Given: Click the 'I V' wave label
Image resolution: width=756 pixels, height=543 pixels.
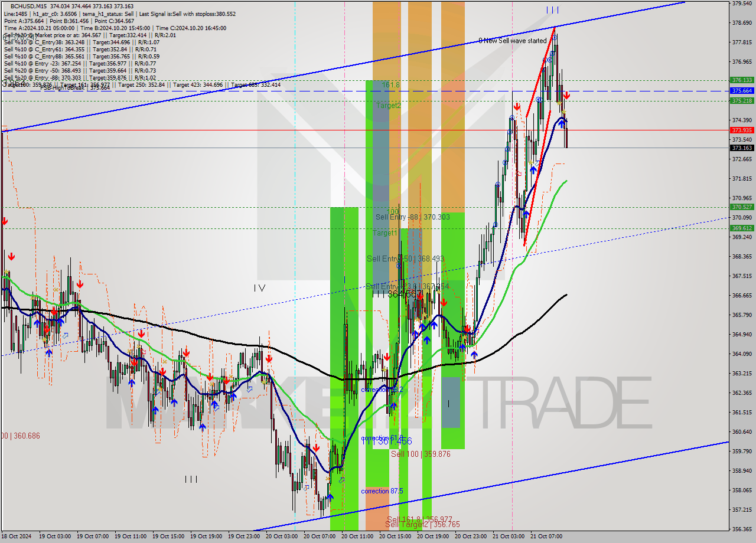Looking at the screenshot, I should tap(259, 288).
